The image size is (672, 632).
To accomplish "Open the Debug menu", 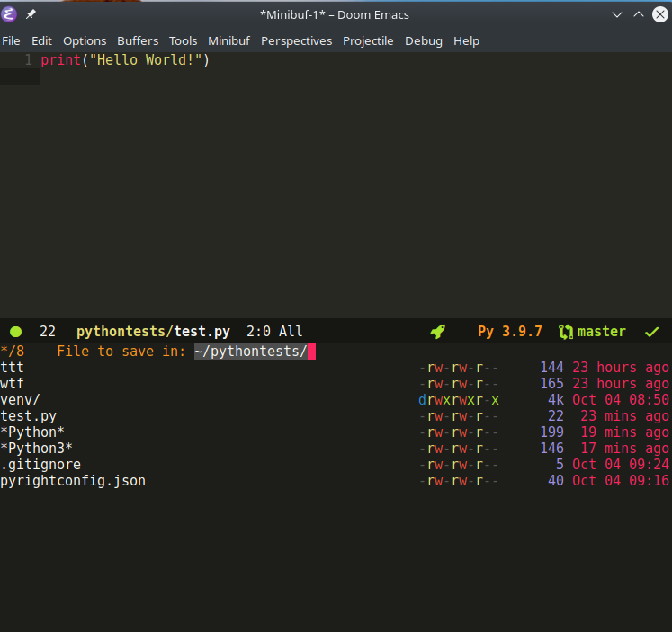I will pyautogui.click(x=424, y=41).
